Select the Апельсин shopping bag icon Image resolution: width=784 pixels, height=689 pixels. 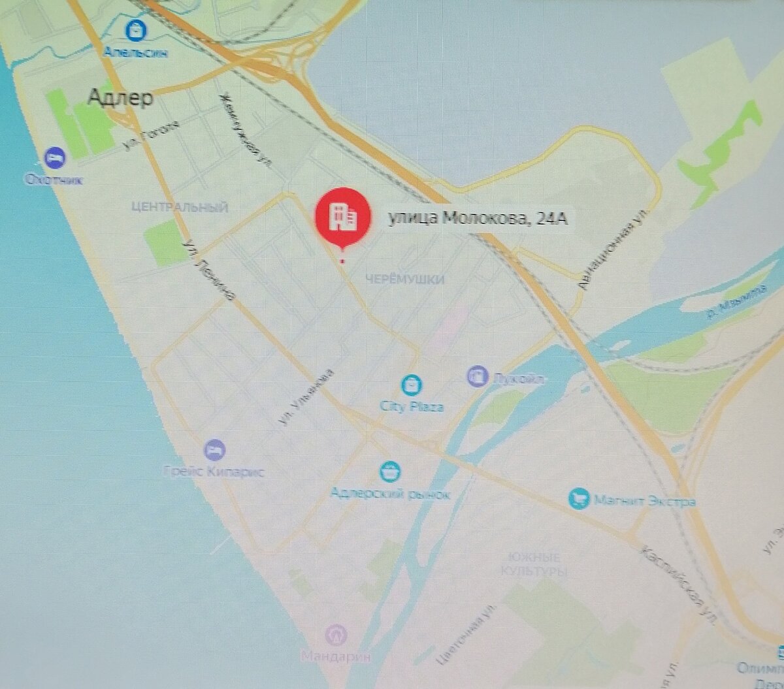click(135, 29)
